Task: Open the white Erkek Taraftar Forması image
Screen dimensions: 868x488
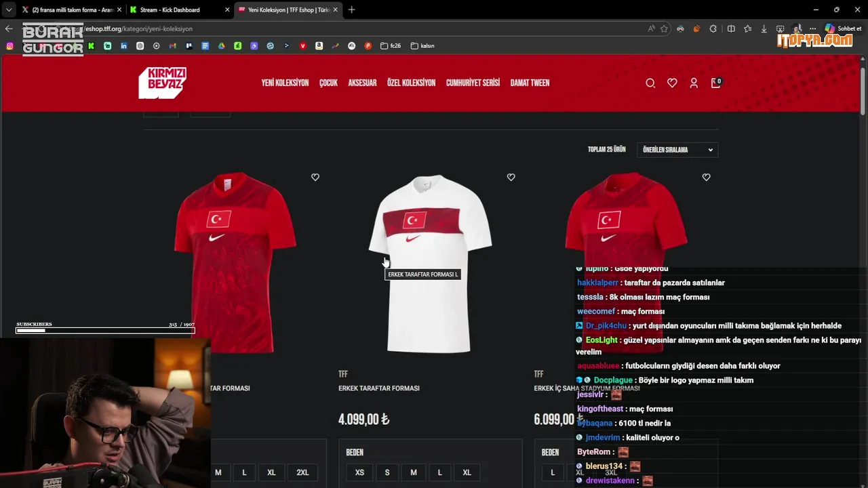Action: pyautogui.click(x=430, y=264)
